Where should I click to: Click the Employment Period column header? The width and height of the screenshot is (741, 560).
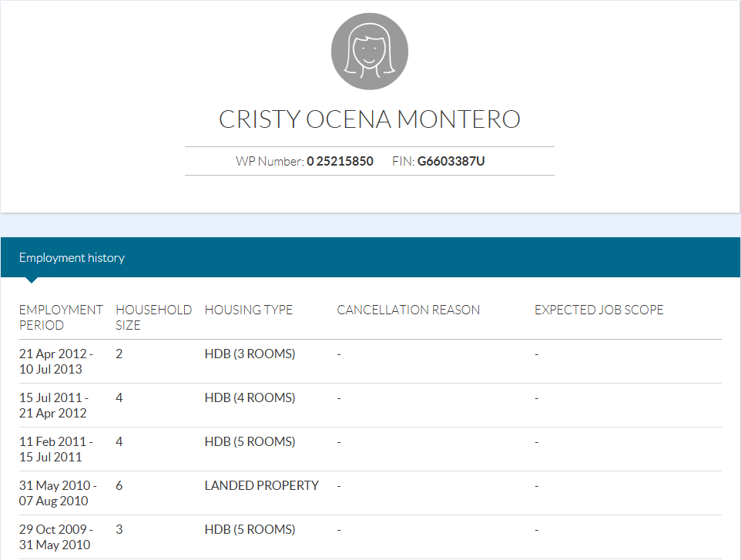point(61,317)
